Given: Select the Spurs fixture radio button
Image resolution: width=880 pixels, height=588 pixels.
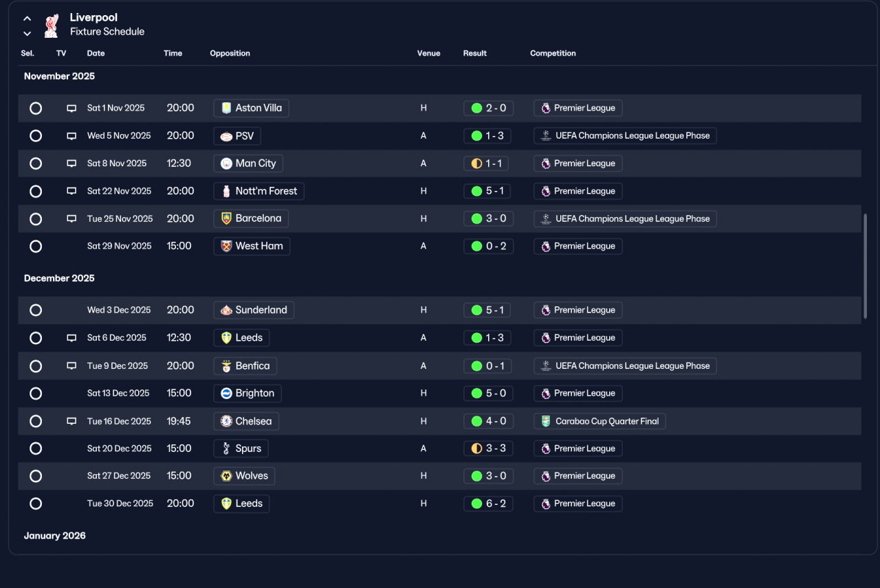Looking at the screenshot, I should pyautogui.click(x=36, y=449).
